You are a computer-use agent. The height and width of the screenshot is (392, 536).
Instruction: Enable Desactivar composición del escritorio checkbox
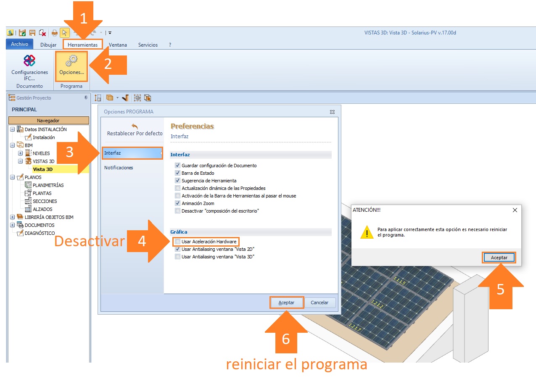[178, 211]
